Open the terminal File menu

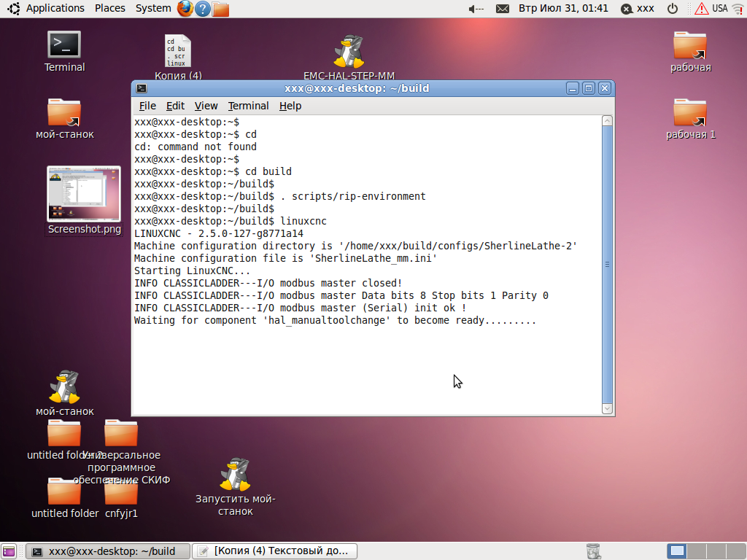point(147,106)
